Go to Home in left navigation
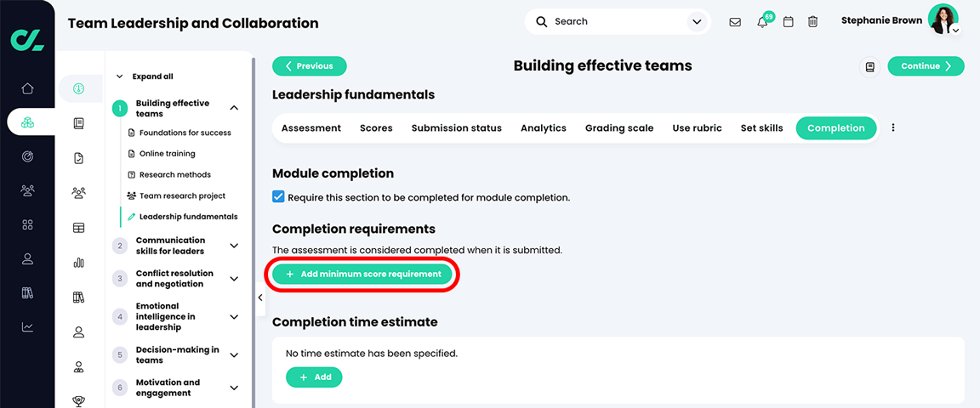Screen dimensions: 980x408 click(27, 88)
